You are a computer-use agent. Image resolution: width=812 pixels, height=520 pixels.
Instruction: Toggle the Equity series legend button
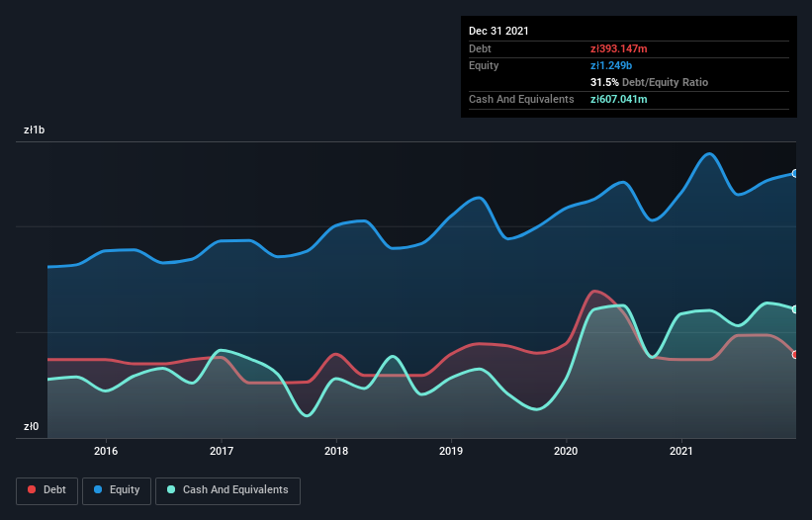(x=117, y=490)
